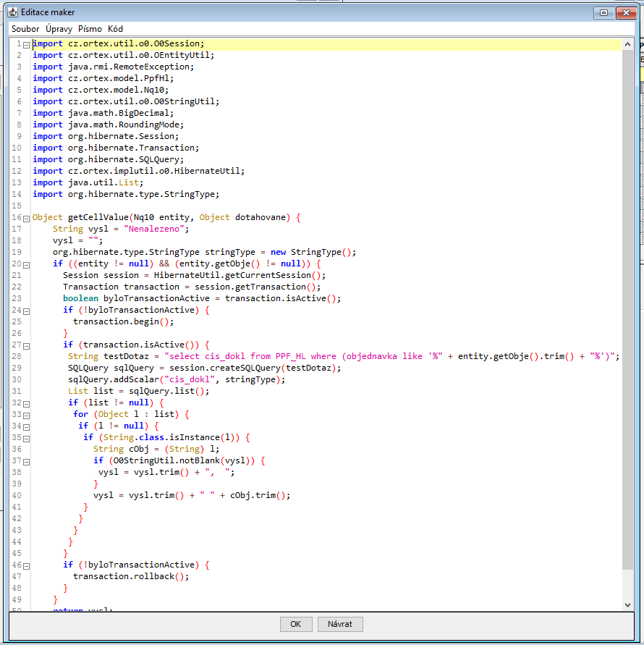Fold the entity null check at line 20
Screen dimensions: 644x645
coord(26,264)
